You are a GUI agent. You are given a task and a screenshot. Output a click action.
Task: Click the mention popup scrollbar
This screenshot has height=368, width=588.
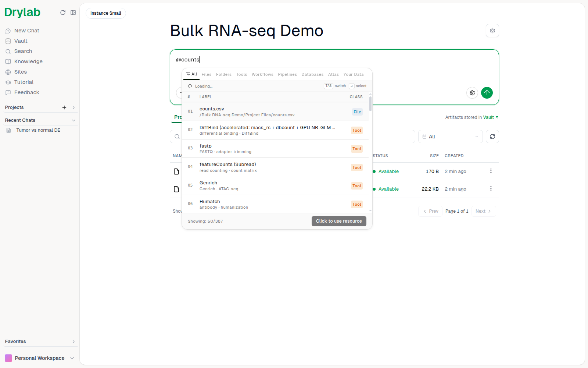370,104
